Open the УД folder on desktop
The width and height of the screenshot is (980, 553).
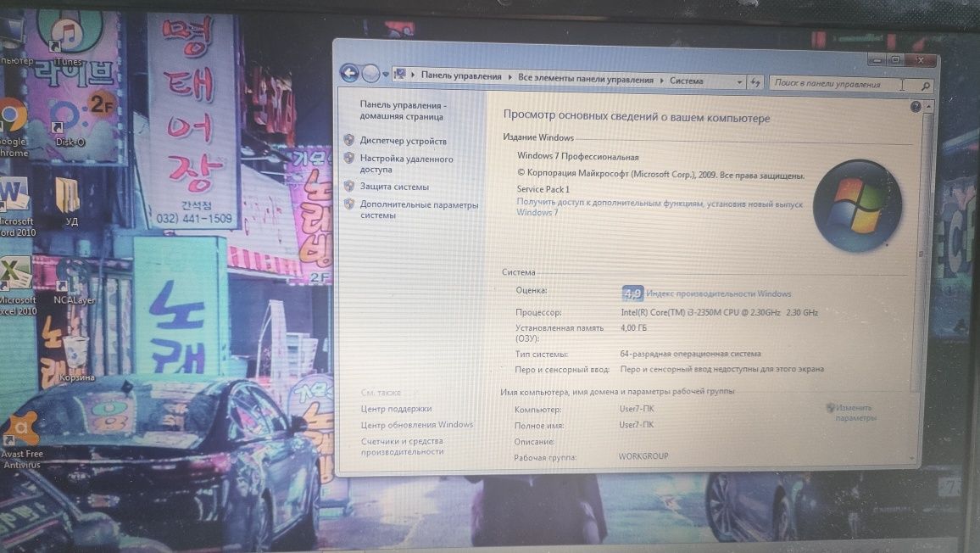(x=69, y=201)
